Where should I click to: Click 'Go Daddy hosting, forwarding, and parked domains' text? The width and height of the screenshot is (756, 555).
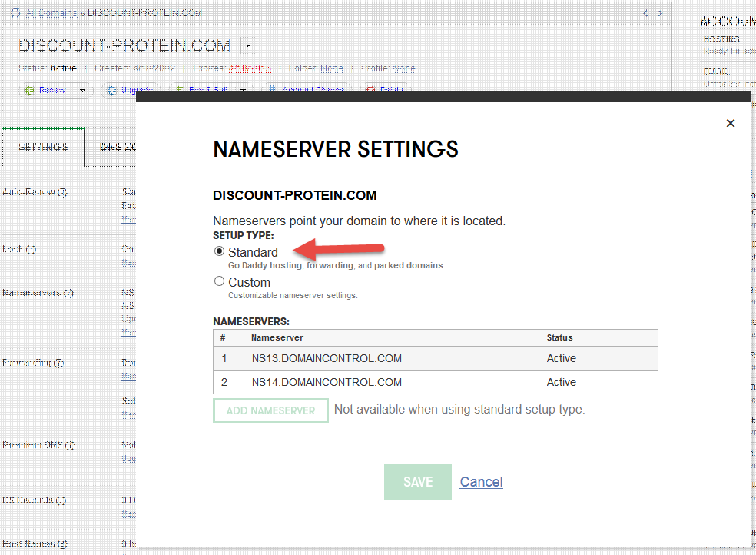tap(337, 265)
